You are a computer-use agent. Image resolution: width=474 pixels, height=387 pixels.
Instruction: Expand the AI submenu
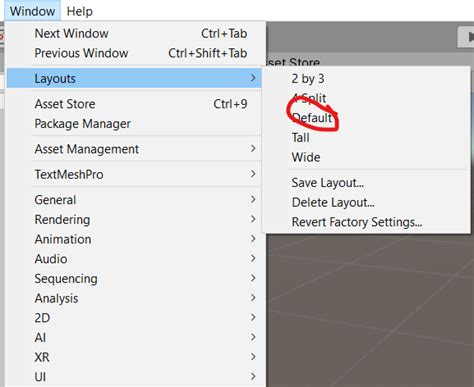[133, 338]
